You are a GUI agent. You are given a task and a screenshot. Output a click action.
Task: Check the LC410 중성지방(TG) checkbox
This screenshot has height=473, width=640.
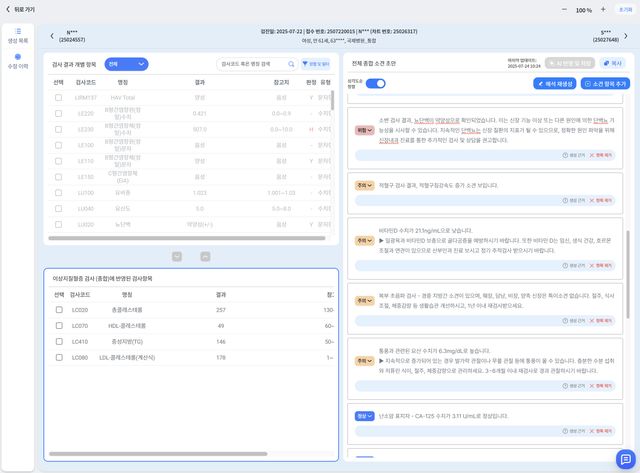(x=59, y=341)
